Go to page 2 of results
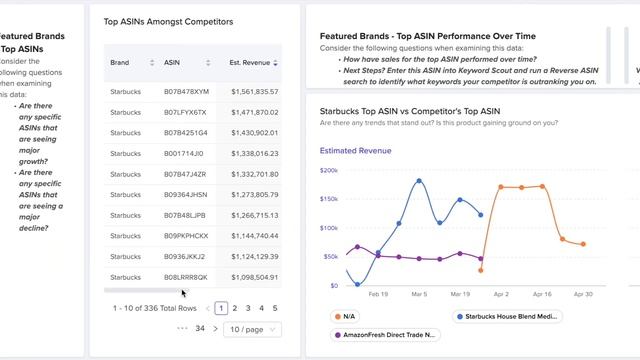The height and width of the screenshot is (360, 640). (235, 308)
